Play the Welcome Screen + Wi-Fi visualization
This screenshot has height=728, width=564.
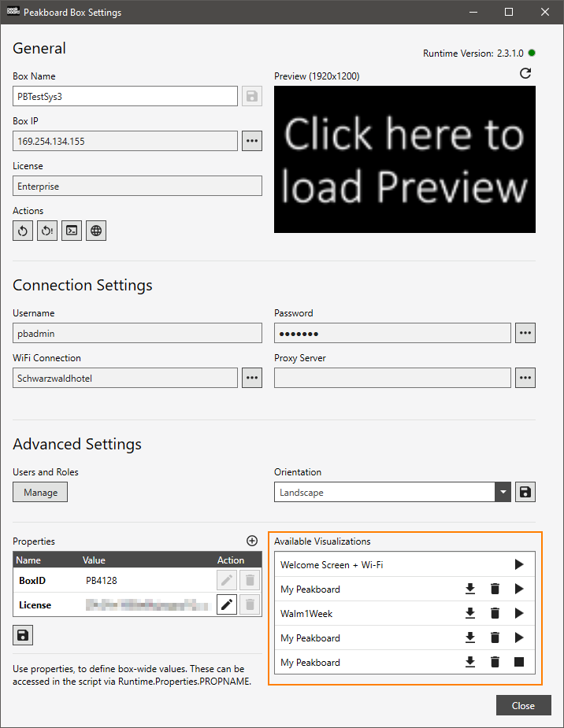519,564
